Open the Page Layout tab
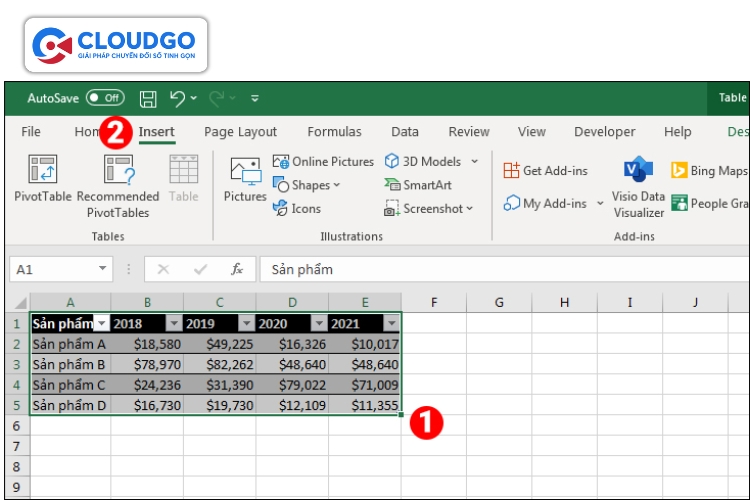Viewport: 750px width, 500px height. (x=240, y=132)
